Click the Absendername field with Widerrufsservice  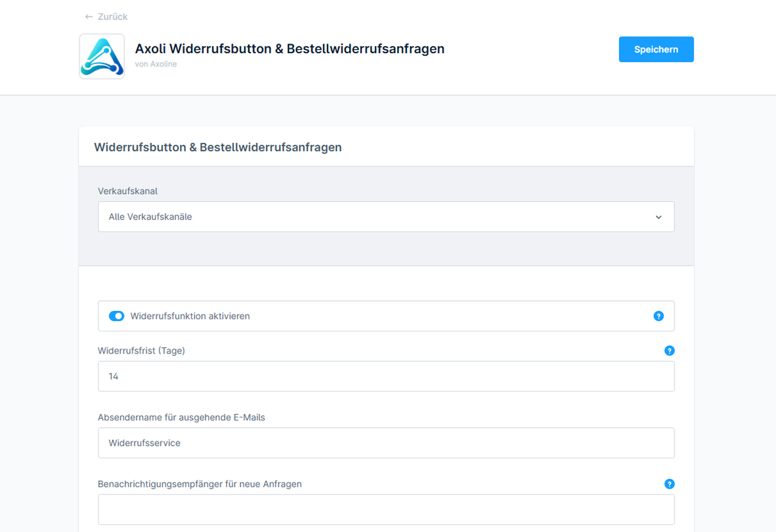point(386,443)
